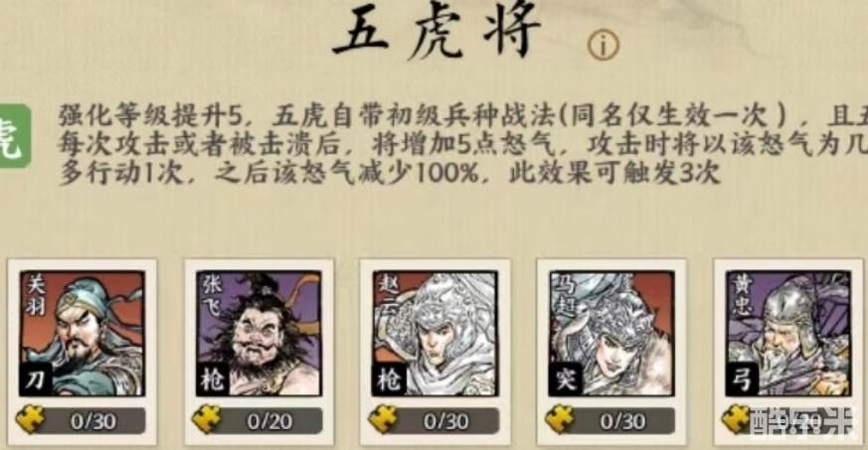Tap the green 虎 badge icon
The height and width of the screenshot is (450, 868).
[x=15, y=135]
